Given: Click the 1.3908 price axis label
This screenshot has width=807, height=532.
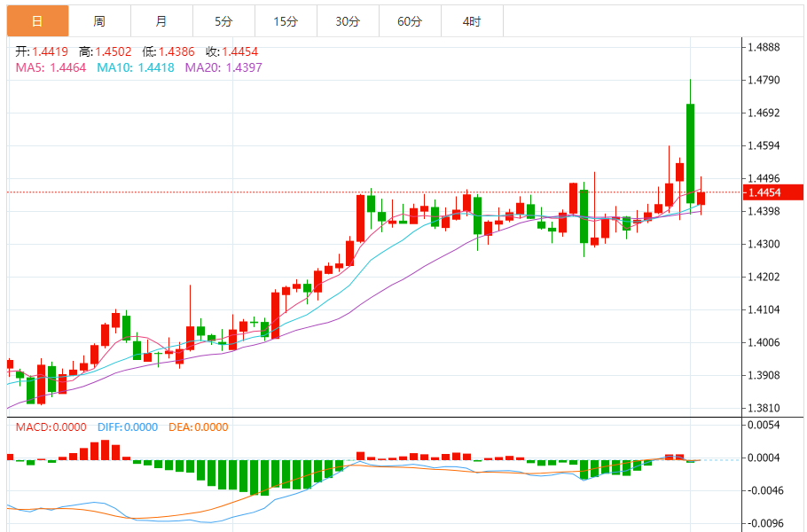Looking at the screenshot, I should point(764,375).
